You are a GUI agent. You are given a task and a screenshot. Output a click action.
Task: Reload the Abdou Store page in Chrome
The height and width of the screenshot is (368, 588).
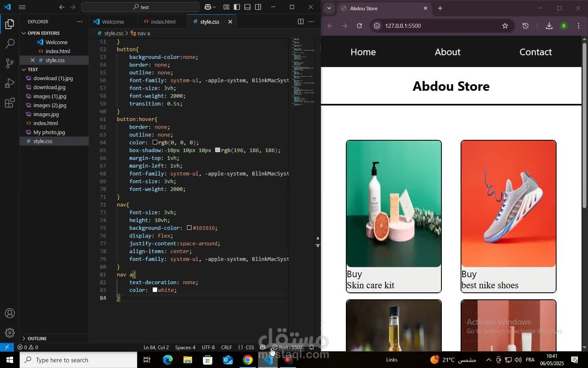pos(359,26)
